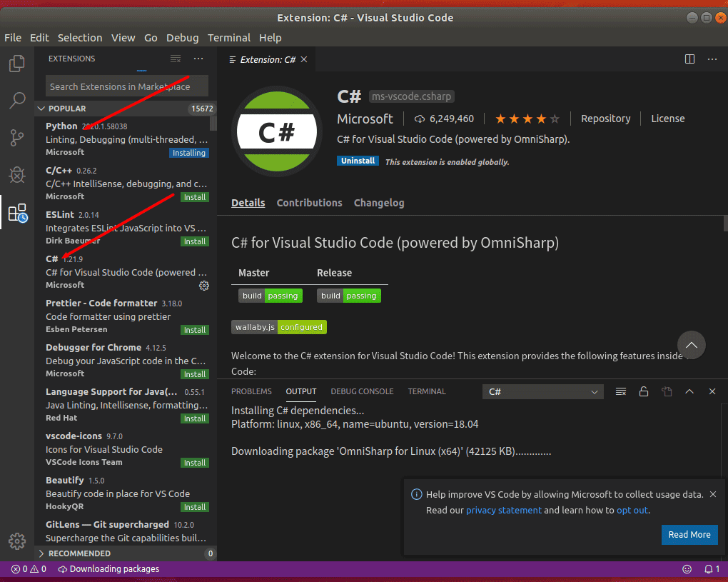728x582 pixels.
Task: Open the Debug menu
Action: (x=183, y=38)
